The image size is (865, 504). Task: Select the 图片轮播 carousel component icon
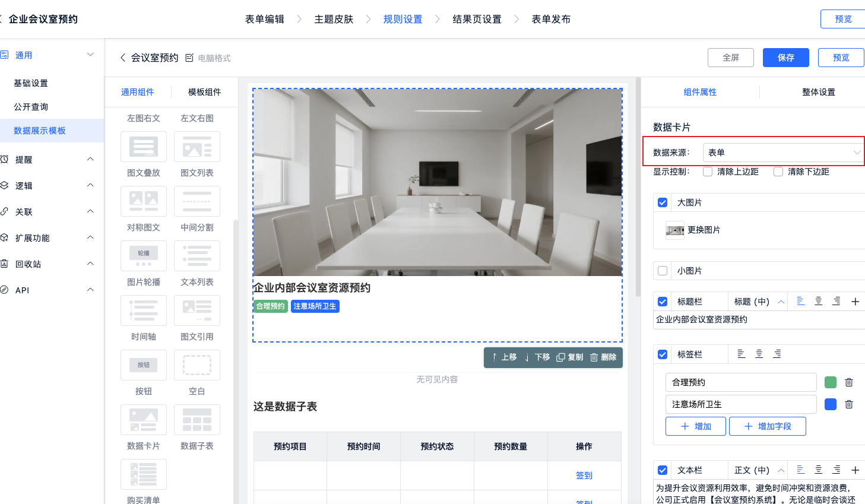coord(143,256)
